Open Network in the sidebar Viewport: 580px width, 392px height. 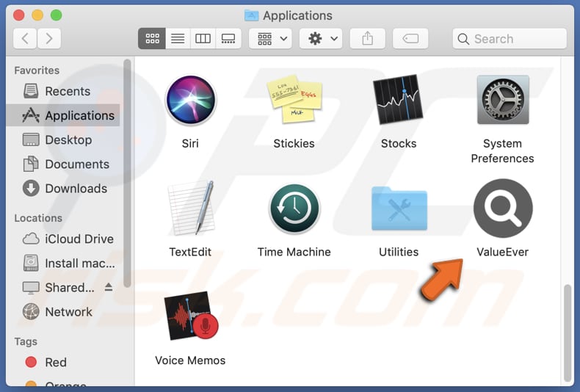tap(63, 312)
